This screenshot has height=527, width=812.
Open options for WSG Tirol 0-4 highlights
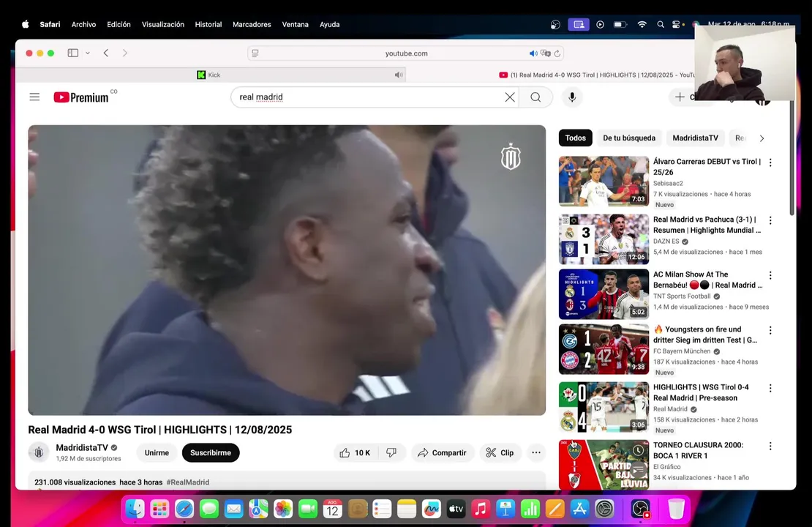(x=770, y=388)
